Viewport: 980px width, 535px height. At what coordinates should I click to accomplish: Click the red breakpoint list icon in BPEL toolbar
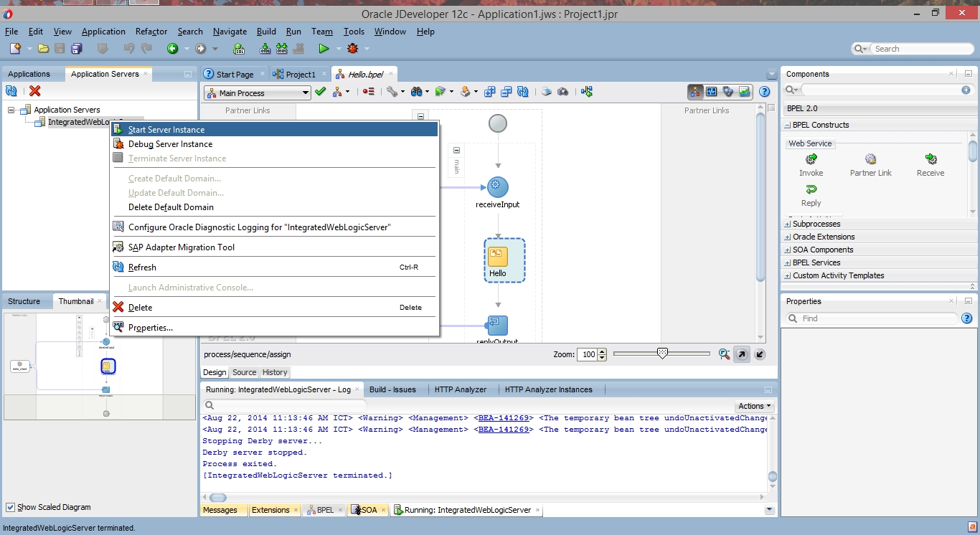(x=369, y=92)
